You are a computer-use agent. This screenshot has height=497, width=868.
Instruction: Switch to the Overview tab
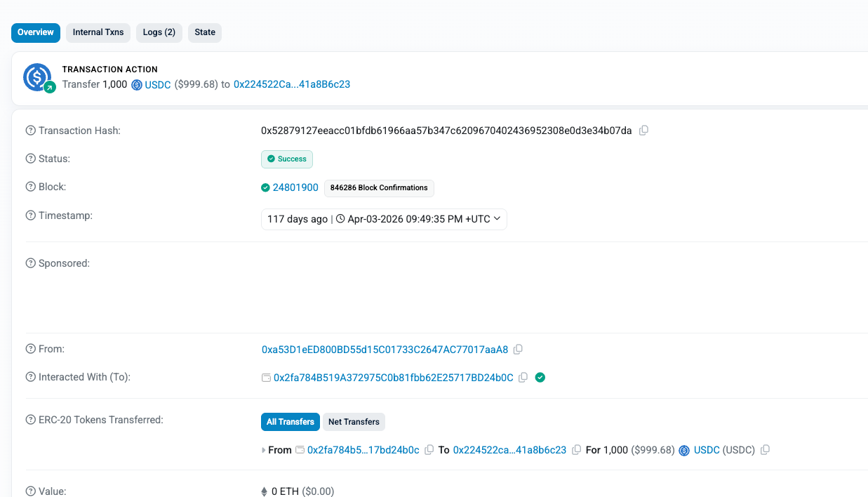[36, 32]
